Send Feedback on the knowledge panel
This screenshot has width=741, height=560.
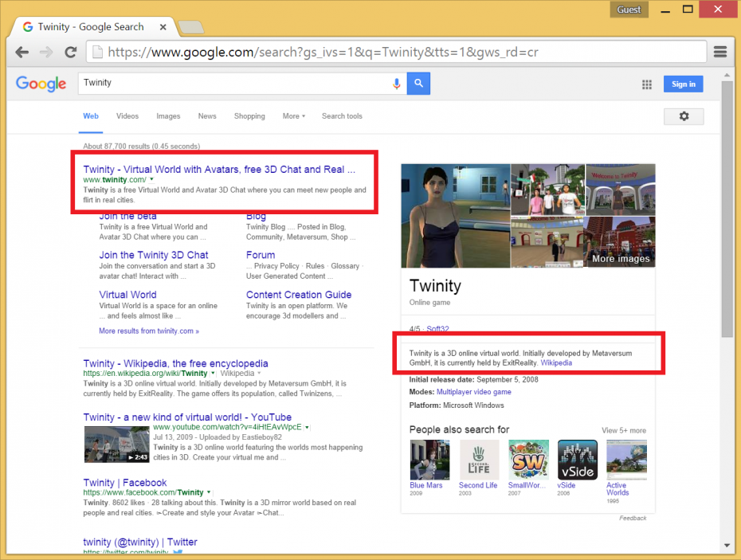632,518
